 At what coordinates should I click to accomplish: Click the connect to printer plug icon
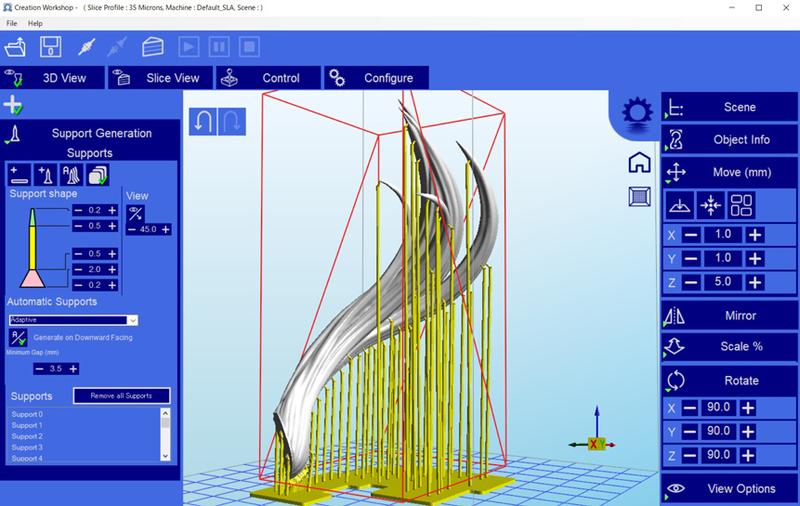coord(85,47)
